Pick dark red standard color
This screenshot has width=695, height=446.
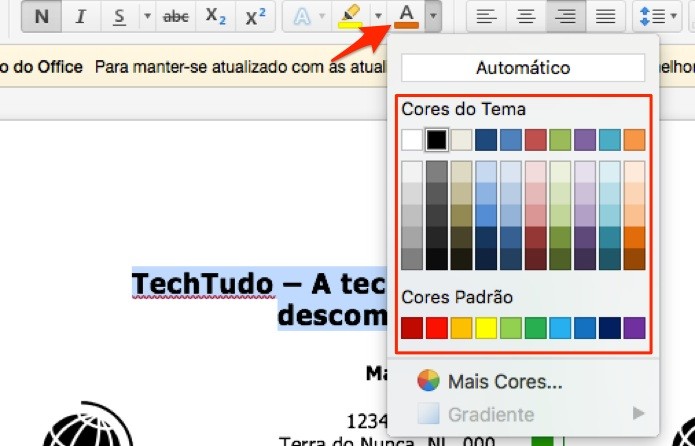(x=412, y=328)
